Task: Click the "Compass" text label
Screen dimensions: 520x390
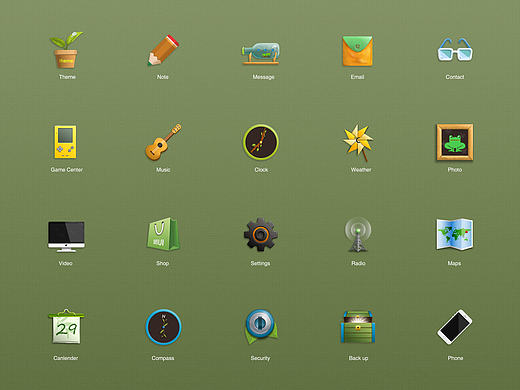Action: 163,358
